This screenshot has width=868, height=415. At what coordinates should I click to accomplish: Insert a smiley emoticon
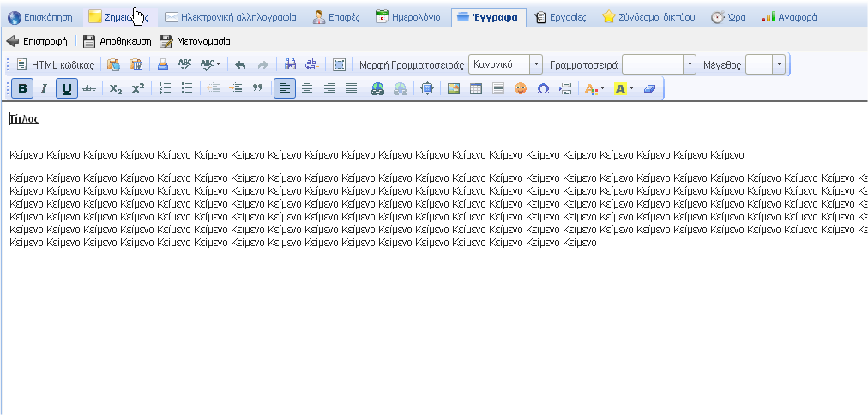(521, 88)
